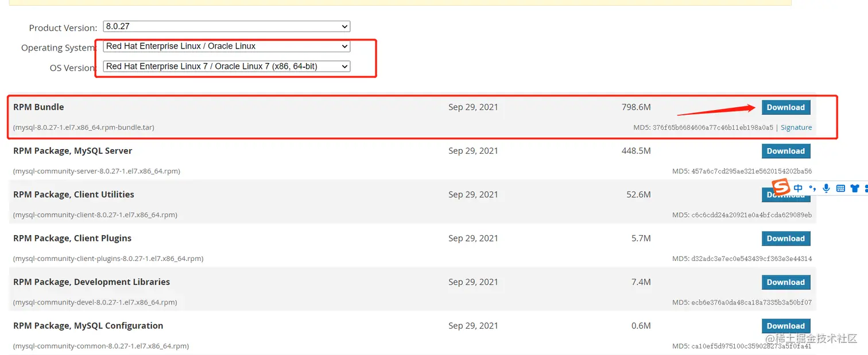This screenshot has width=868, height=355.
Task: Click 'RPM Package, Client Utilities' title
Action: [73, 194]
